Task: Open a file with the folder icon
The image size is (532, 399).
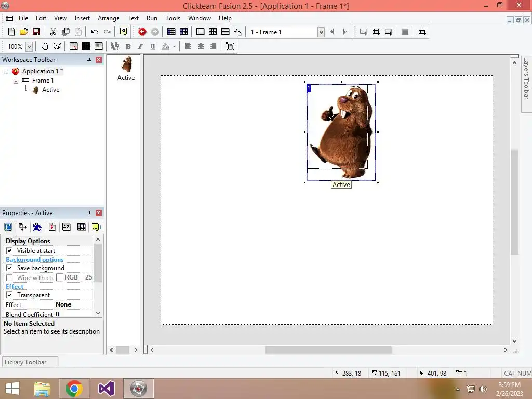Action: coord(24,32)
